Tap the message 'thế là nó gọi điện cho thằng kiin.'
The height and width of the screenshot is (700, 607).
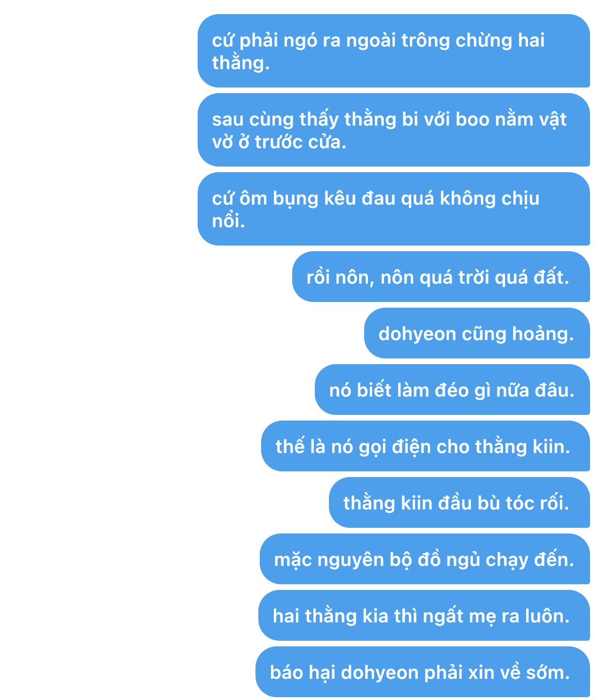[425, 446]
